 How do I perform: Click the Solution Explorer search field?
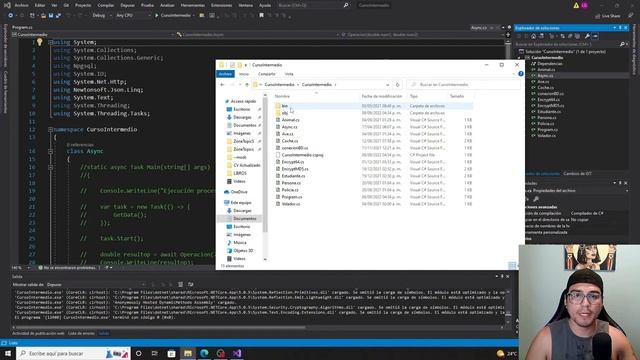567,44
